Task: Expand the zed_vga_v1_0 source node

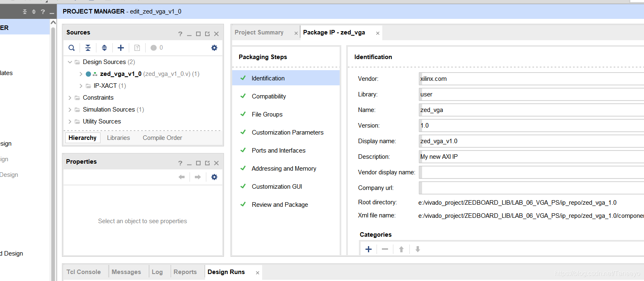Action: [x=81, y=74]
